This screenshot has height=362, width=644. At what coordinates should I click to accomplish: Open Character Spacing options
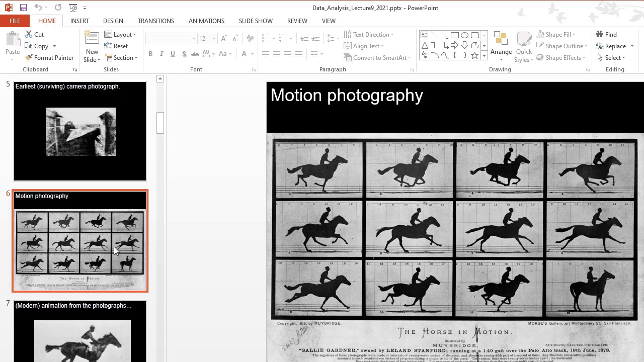(209, 54)
